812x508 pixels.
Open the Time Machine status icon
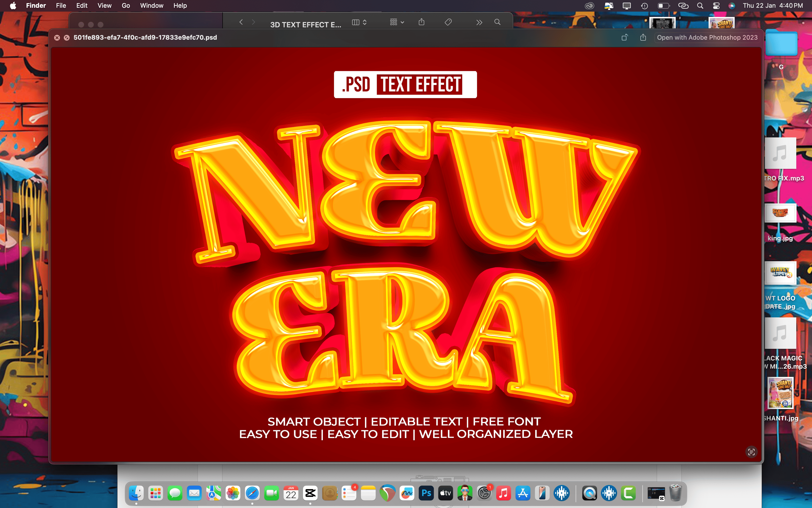(x=644, y=6)
